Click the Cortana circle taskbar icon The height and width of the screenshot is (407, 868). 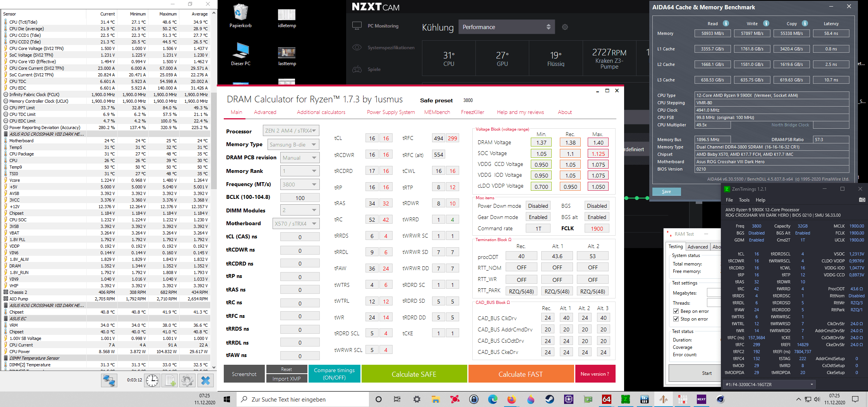[x=379, y=399]
